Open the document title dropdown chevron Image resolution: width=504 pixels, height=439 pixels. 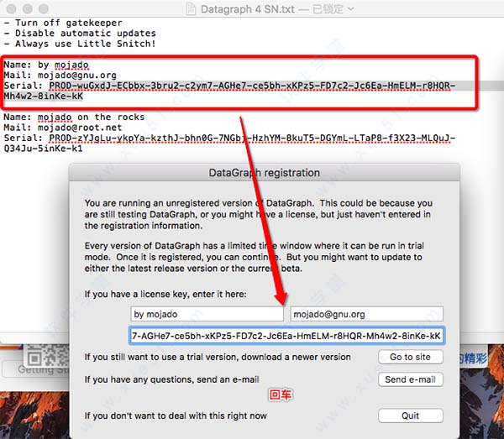(351, 9)
